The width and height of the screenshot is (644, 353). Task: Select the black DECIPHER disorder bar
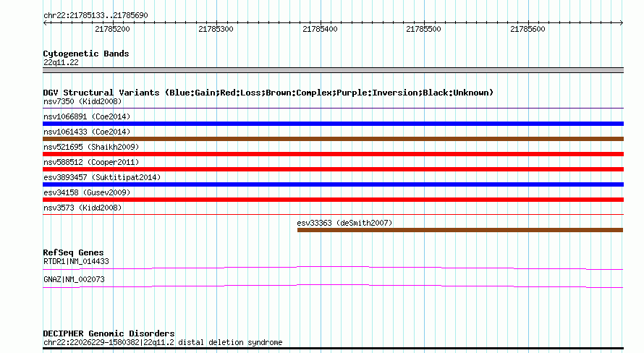[333, 349]
